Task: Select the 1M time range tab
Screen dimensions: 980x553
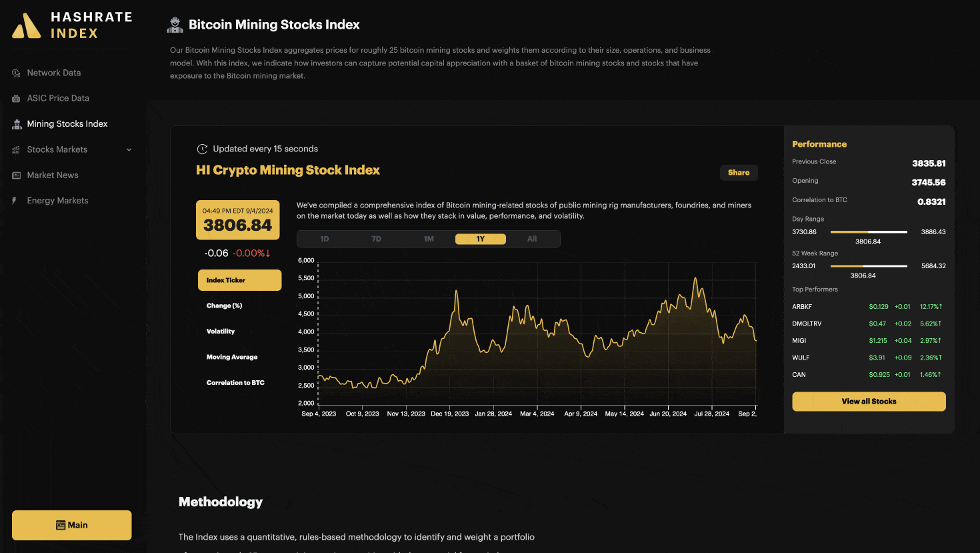Action: tap(429, 239)
